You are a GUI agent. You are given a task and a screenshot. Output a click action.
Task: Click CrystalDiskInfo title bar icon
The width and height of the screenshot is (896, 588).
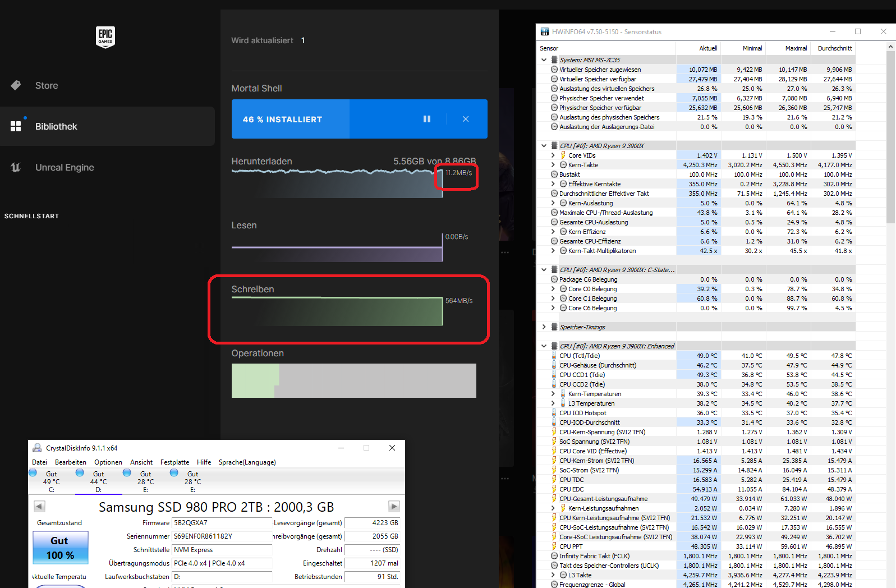click(x=37, y=448)
